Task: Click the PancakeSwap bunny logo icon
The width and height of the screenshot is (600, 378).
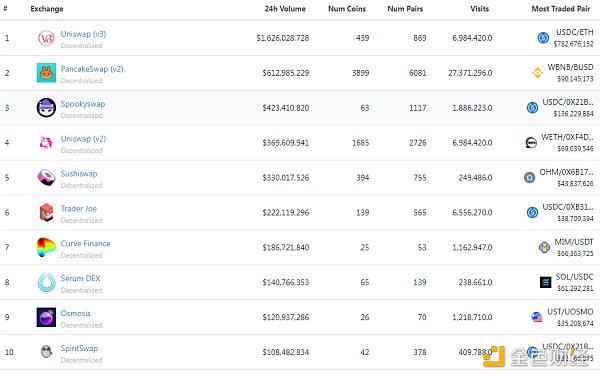Action: (46, 73)
